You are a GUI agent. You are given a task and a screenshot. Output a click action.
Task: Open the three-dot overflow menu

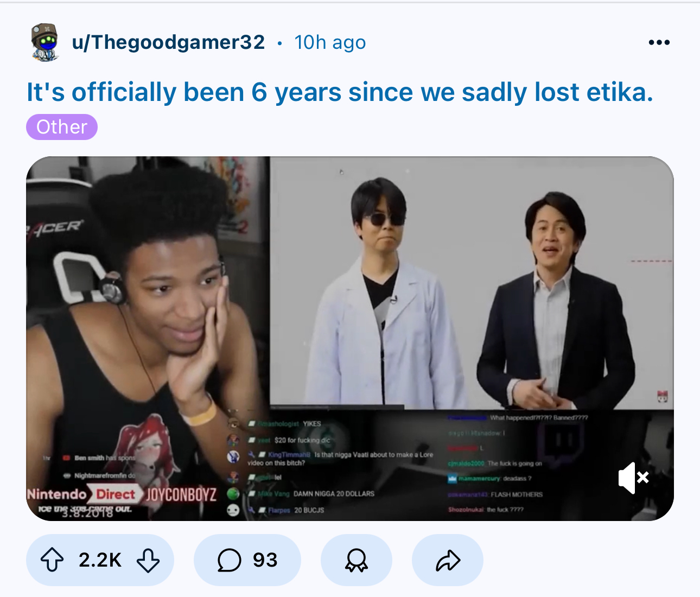[x=659, y=42]
